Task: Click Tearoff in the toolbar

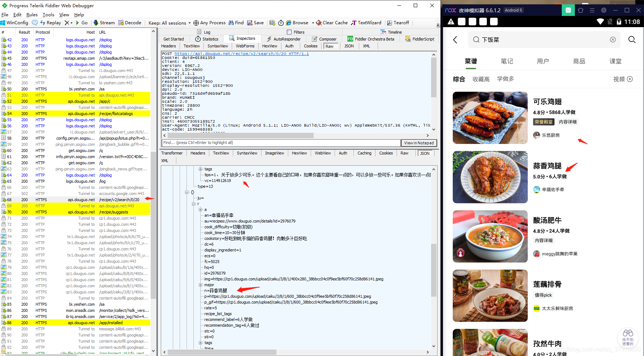Action: pyautogui.click(x=398, y=23)
